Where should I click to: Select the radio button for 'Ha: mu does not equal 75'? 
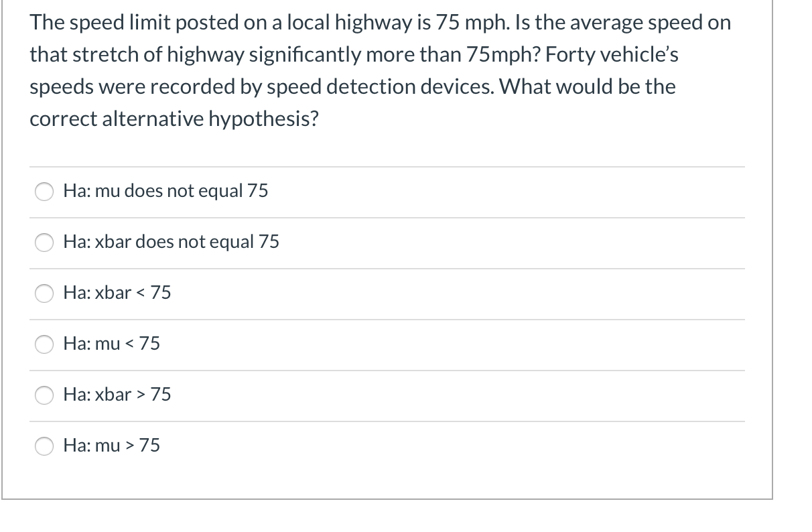(44, 192)
